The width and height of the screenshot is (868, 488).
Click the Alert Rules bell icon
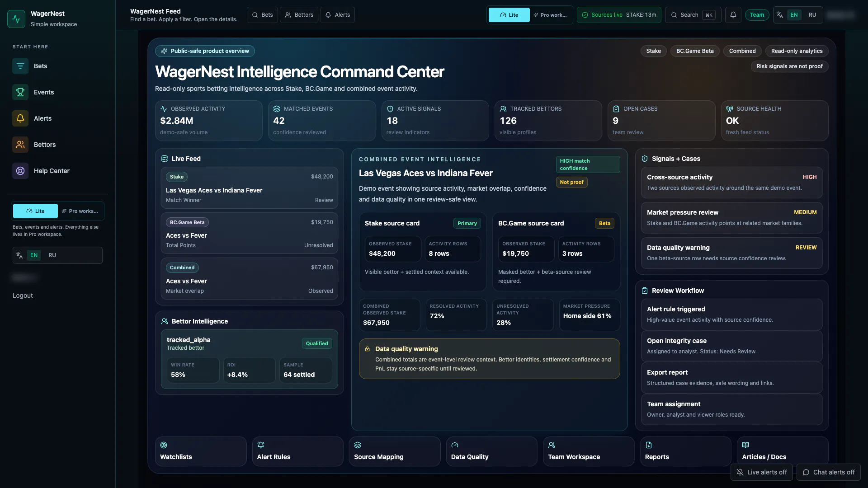pos(261,445)
